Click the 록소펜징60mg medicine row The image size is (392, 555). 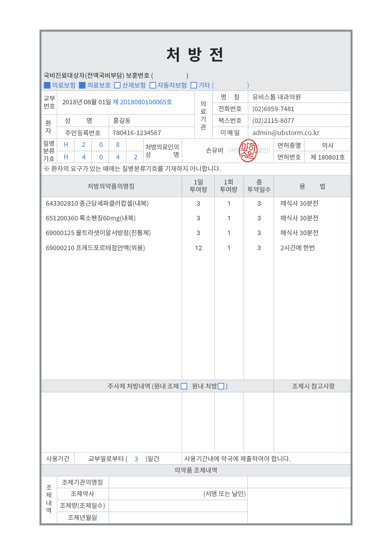(x=196, y=218)
